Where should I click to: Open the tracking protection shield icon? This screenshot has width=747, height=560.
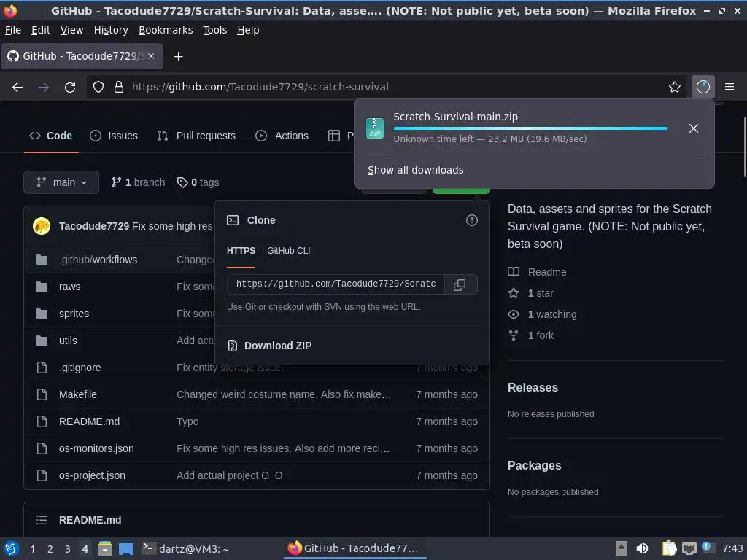tap(98, 87)
